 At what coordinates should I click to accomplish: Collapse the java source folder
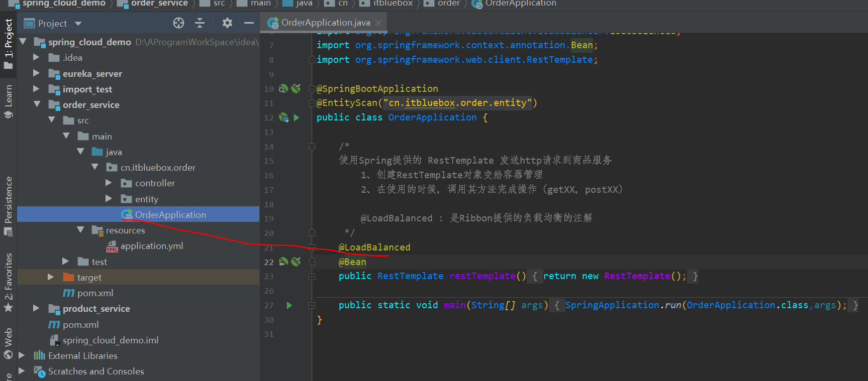[80, 152]
